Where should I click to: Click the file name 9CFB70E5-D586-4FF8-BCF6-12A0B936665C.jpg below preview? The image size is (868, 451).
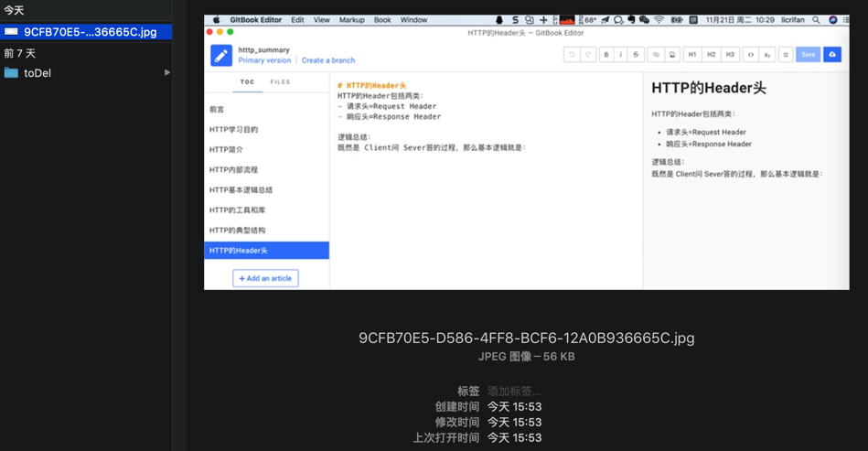[x=527, y=338]
